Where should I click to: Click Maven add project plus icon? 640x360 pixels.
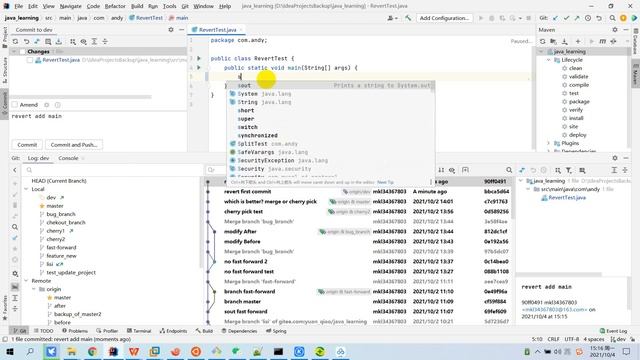click(x=578, y=42)
